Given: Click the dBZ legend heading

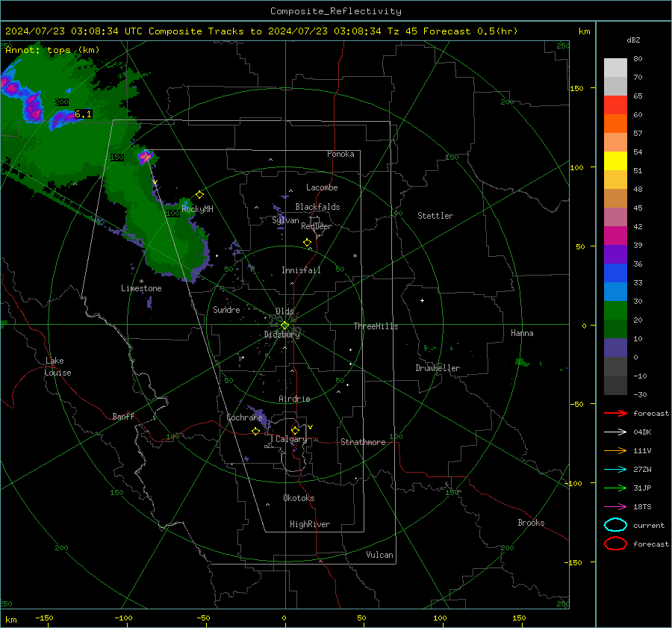Looking at the screenshot, I should click(x=633, y=40).
